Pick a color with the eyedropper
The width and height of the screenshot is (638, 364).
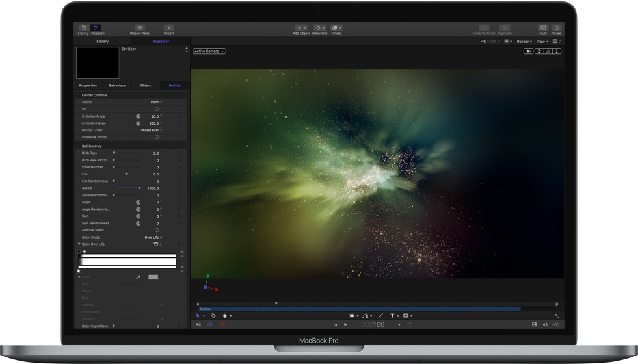click(138, 277)
